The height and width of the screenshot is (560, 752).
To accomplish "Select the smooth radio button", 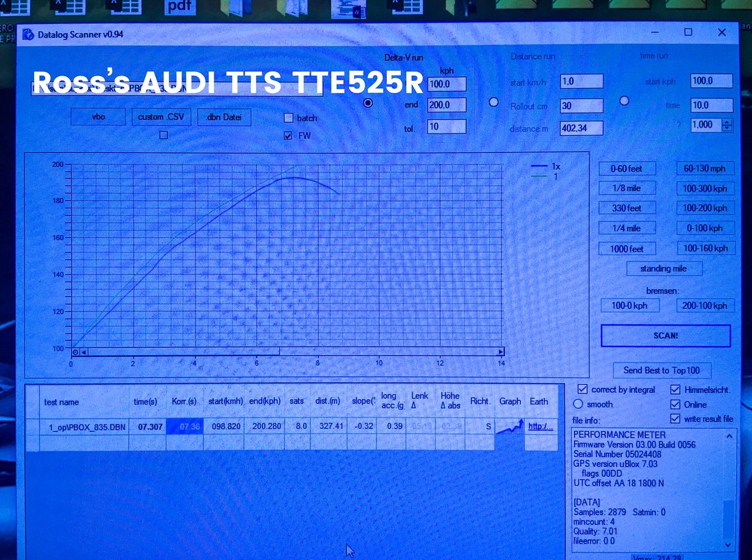I will (578, 404).
